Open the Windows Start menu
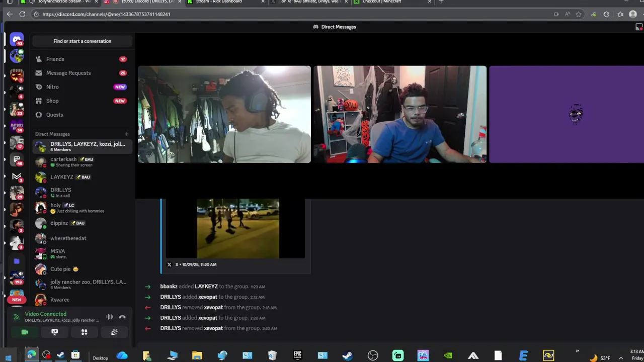Image resolution: width=644 pixels, height=362 pixels. (x=8, y=357)
